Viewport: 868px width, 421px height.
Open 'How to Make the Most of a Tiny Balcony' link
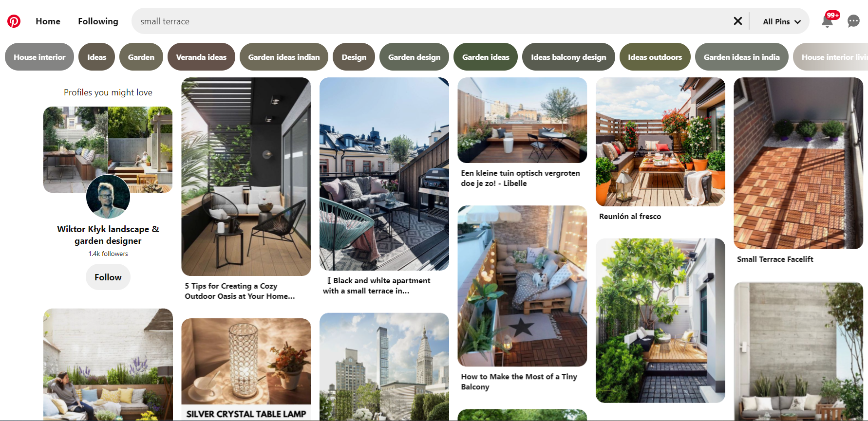click(519, 382)
